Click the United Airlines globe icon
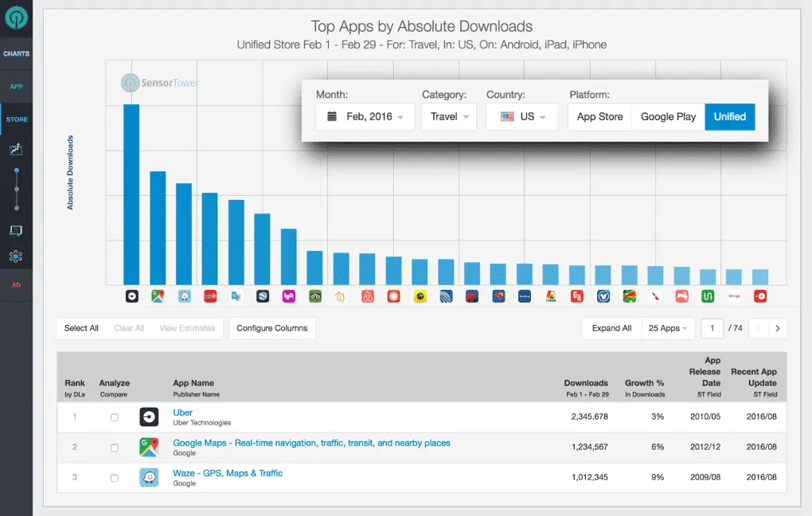The image size is (812, 516). 446,296
